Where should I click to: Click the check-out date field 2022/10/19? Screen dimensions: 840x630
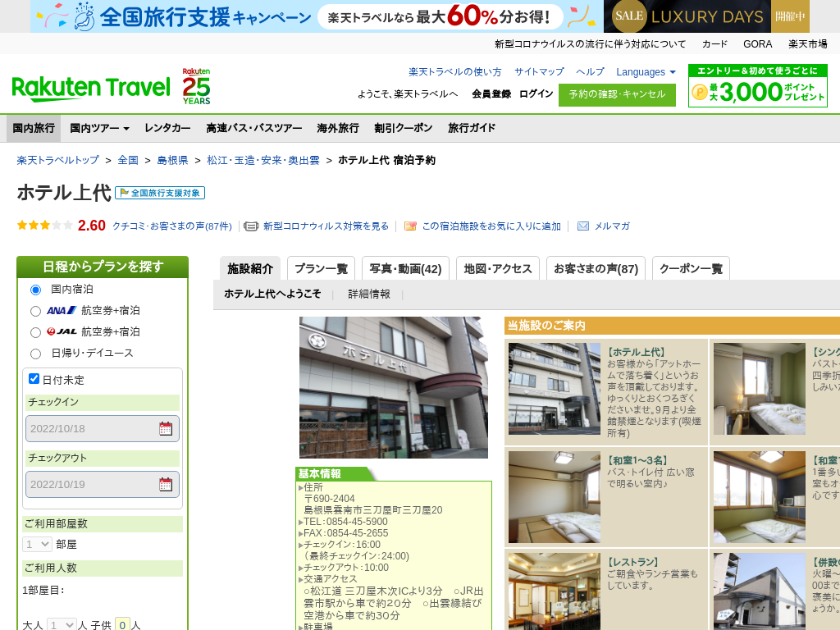point(103,484)
